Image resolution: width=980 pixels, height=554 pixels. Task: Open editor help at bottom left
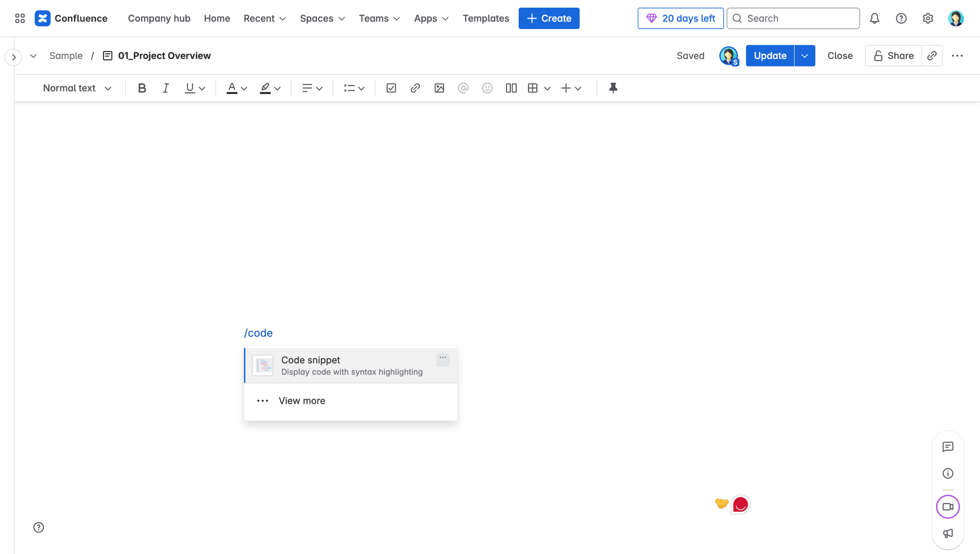point(39,528)
